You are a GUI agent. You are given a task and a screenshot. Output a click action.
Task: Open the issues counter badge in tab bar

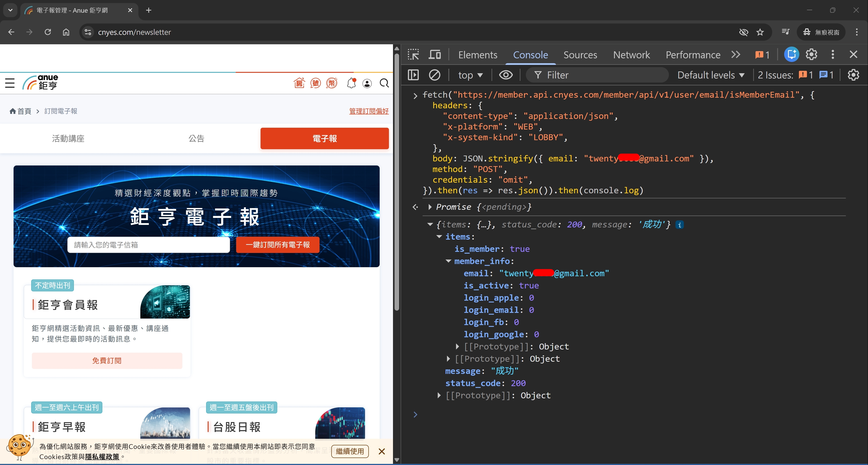pos(762,55)
